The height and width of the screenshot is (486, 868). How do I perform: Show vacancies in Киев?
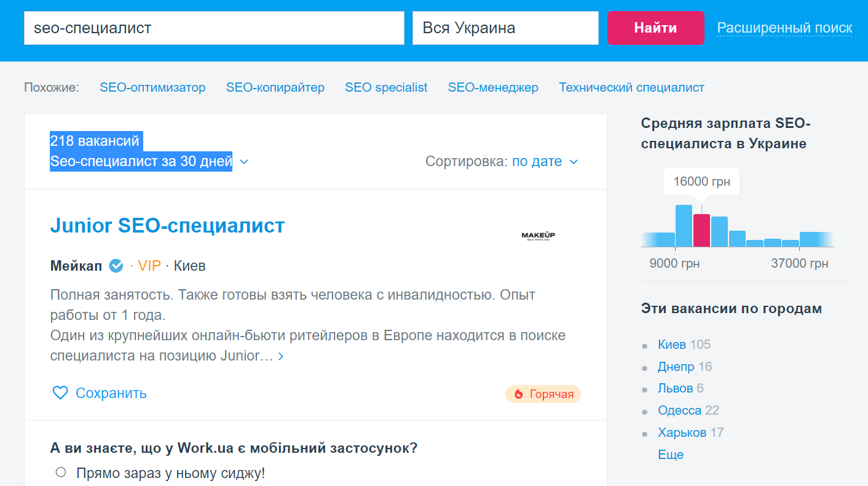pyautogui.click(x=673, y=345)
